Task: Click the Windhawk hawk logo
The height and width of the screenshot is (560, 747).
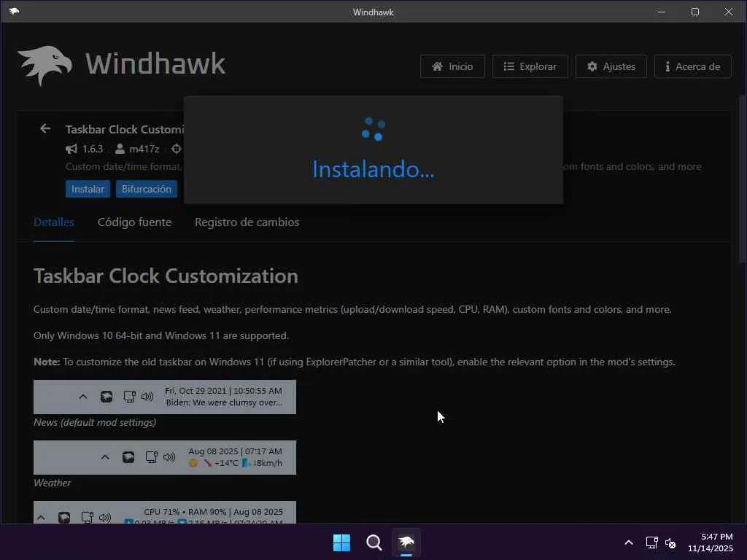Action: [45, 65]
